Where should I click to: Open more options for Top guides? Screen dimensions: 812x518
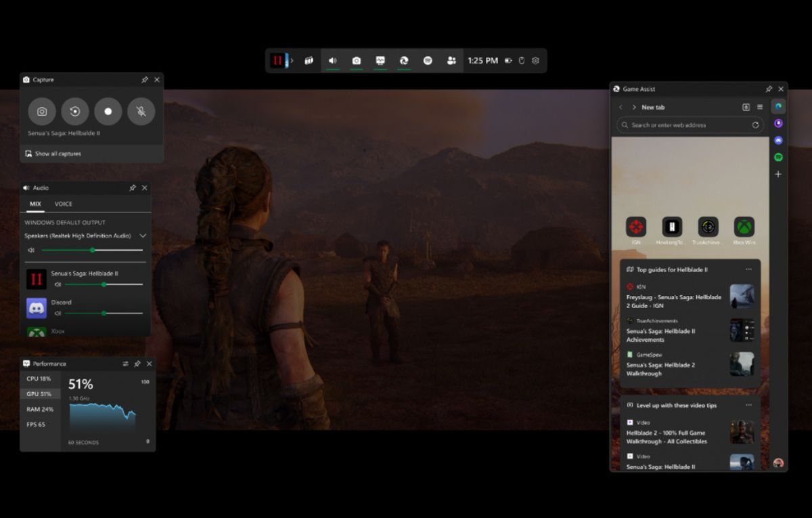pyautogui.click(x=748, y=269)
